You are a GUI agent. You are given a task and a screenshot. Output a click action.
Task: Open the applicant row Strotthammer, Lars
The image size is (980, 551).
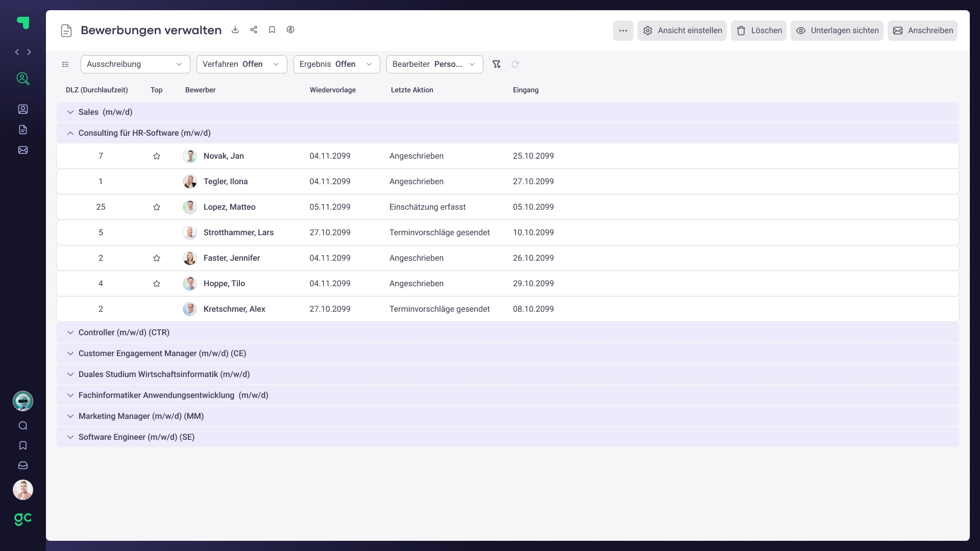pos(238,233)
